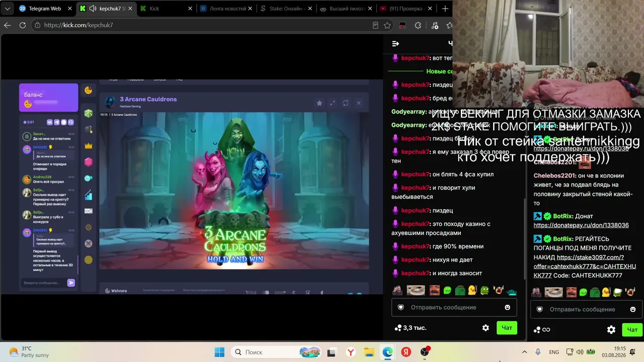Go back to the previous page
Screen dimensions: 644x362
pos(8,25)
